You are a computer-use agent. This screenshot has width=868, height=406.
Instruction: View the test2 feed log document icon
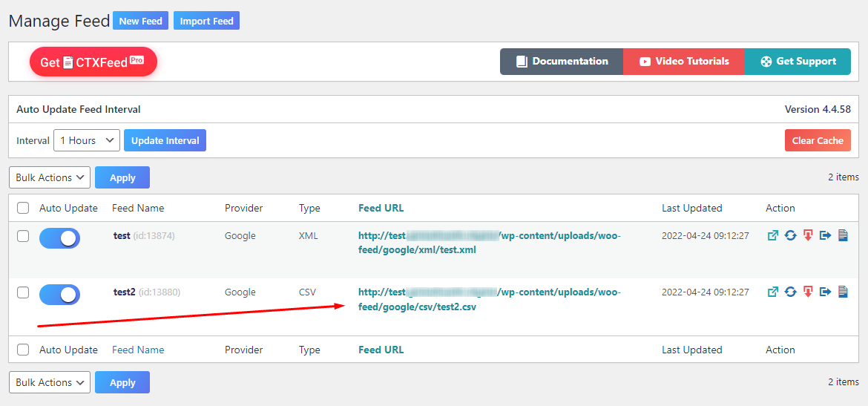(843, 292)
